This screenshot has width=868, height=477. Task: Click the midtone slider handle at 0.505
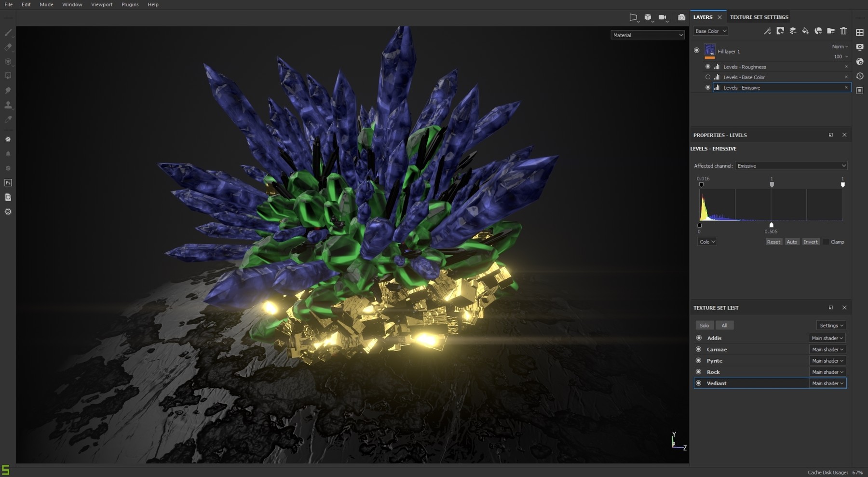[x=772, y=225]
